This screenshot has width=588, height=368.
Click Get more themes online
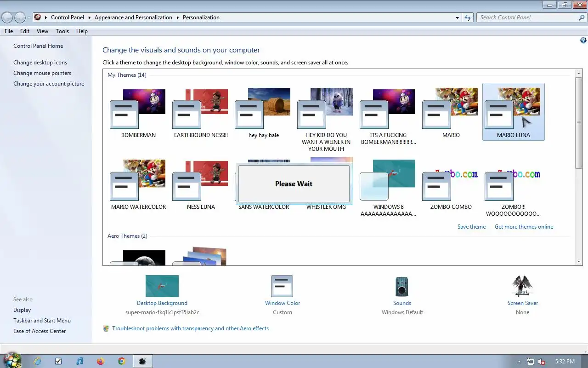524,227
